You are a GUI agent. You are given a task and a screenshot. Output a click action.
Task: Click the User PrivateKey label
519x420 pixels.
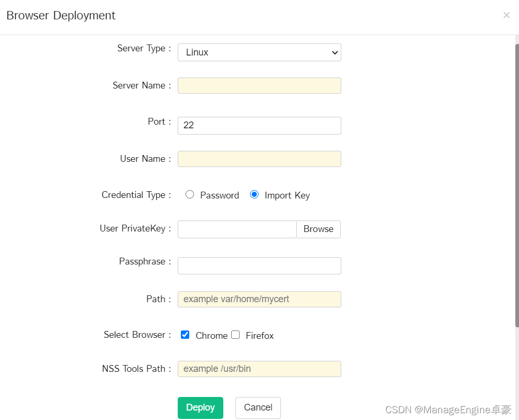click(x=135, y=228)
